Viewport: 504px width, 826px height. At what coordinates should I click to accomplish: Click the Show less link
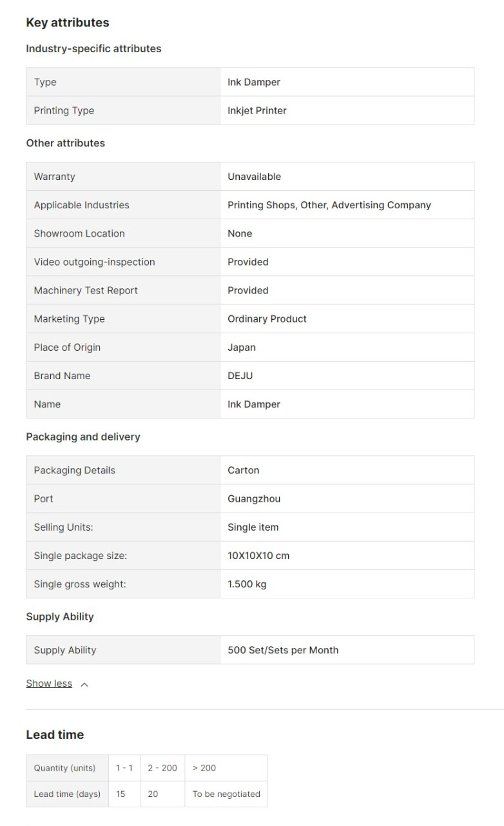point(49,683)
